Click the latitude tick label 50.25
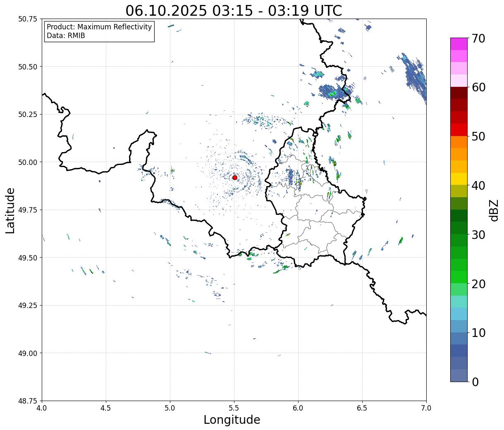Viewport: 504px width, 430px height. pyautogui.click(x=28, y=115)
